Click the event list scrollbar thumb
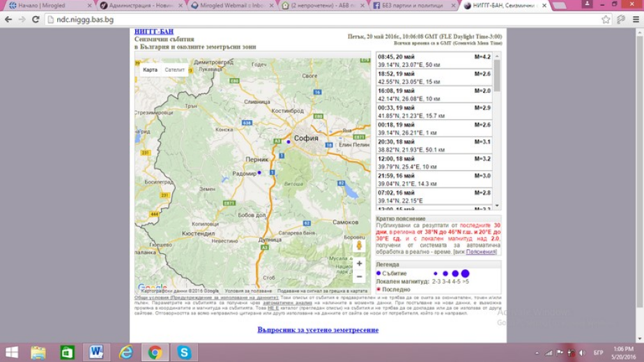This screenshot has width=644, height=362. coord(497,72)
